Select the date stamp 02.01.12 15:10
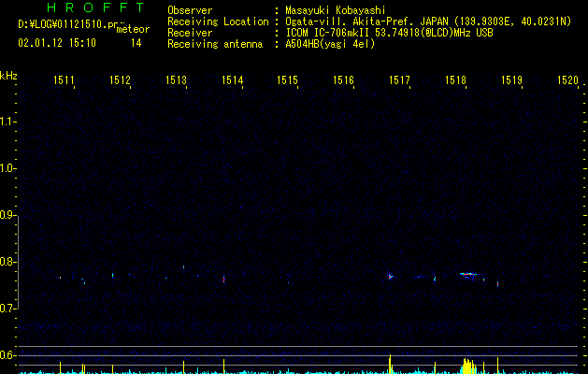 tap(57, 43)
